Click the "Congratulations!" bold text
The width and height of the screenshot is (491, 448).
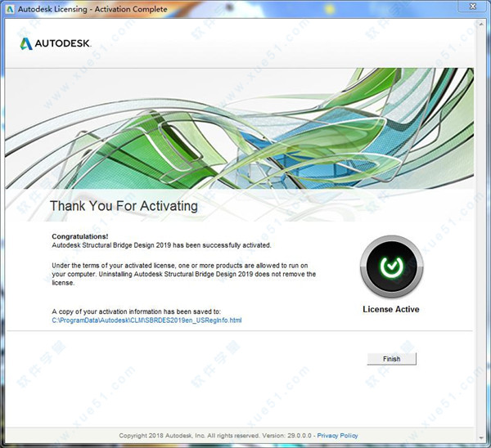pyautogui.click(x=80, y=236)
